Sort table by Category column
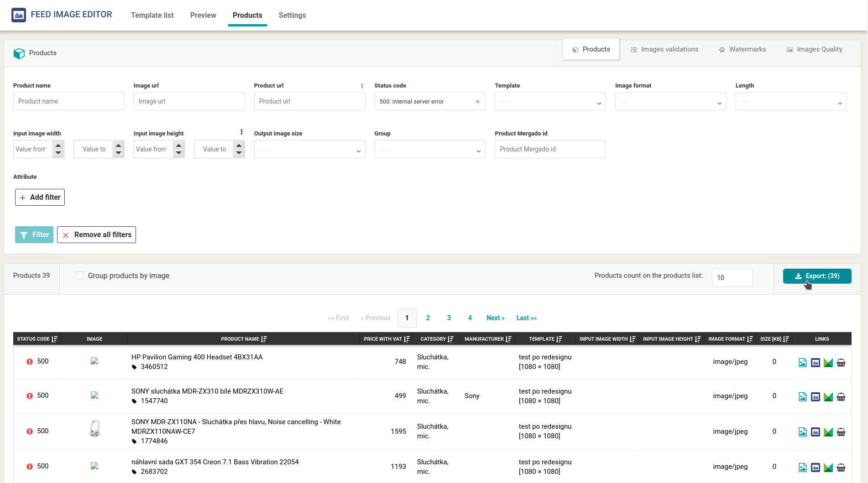The width and height of the screenshot is (868, 483). click(450, 339)
